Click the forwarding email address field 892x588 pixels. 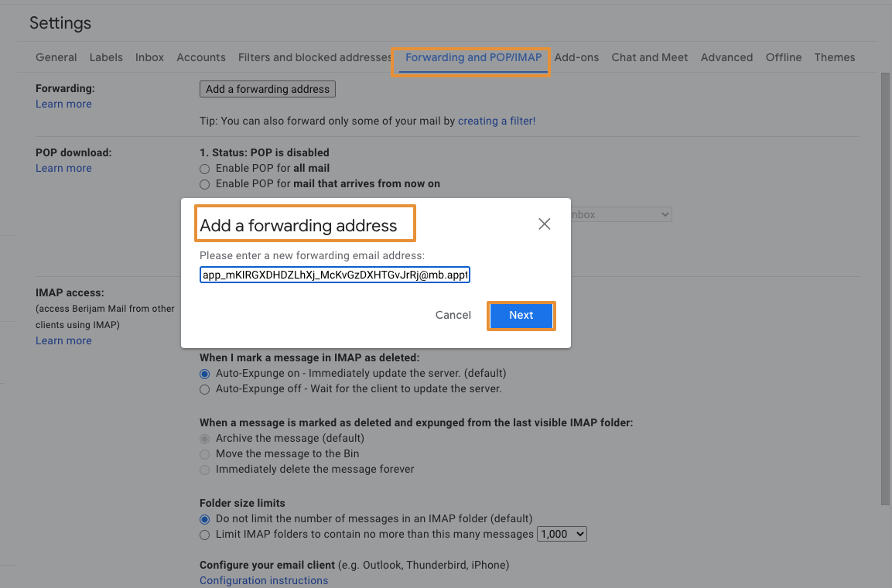[335, 275]
